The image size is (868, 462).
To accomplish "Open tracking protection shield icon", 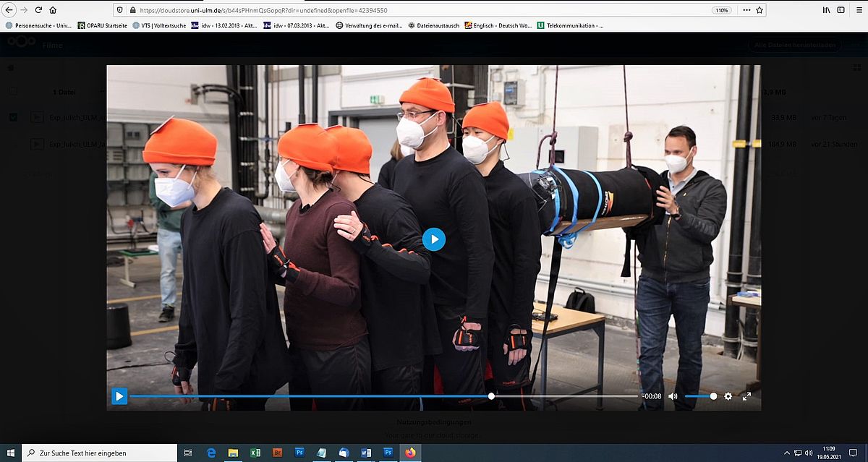I will pos(120,10).
